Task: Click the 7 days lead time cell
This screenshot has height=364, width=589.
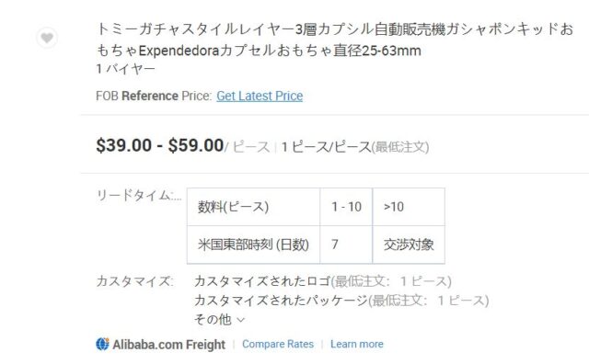Action: (346, 245)
